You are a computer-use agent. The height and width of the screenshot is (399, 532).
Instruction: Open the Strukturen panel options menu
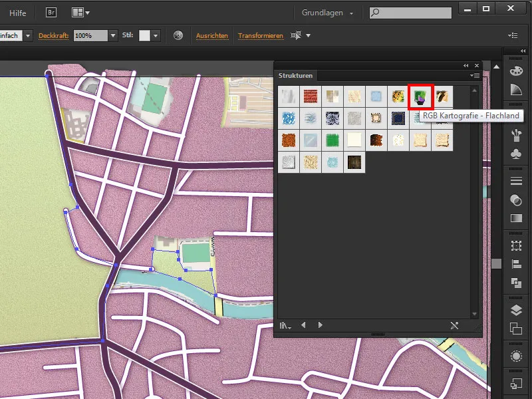pyautogui.click(x=475, y=75)
